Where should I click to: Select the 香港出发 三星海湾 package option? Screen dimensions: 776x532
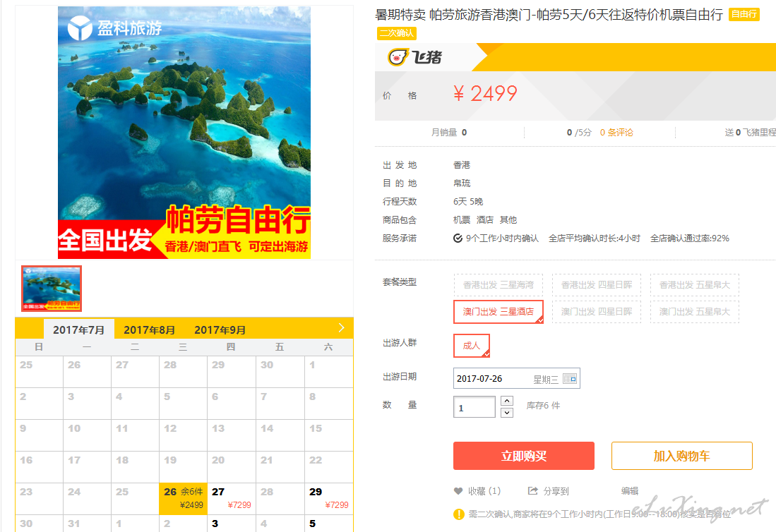point(499,285)
